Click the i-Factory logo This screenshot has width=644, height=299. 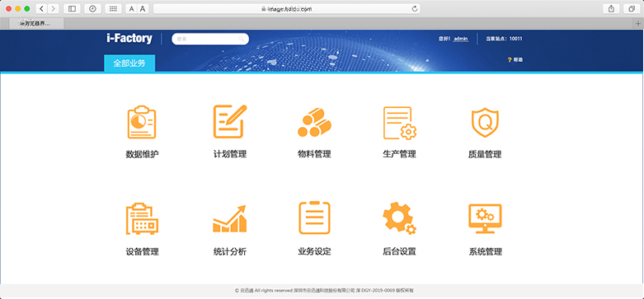pos(129,39)
